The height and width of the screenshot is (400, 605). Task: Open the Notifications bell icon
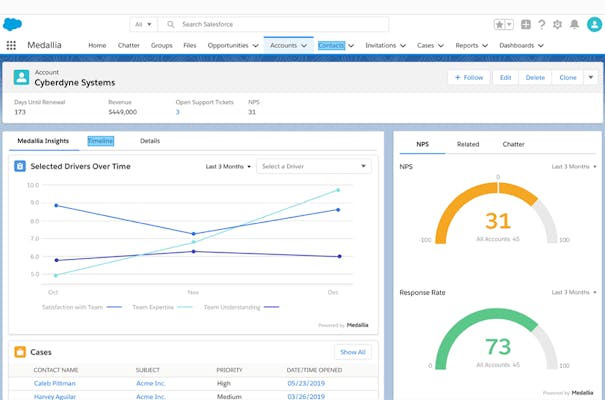tap(575, 25)
